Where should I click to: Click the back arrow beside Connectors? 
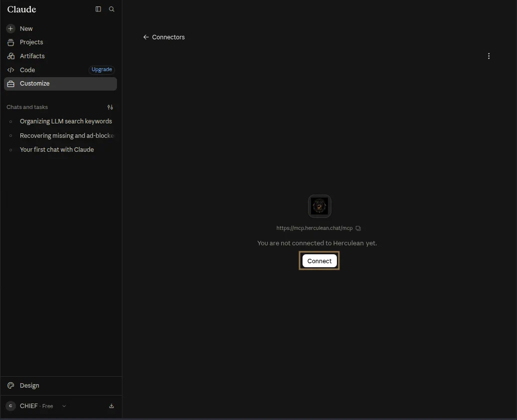pyautogui.click(x=146, y=37)
